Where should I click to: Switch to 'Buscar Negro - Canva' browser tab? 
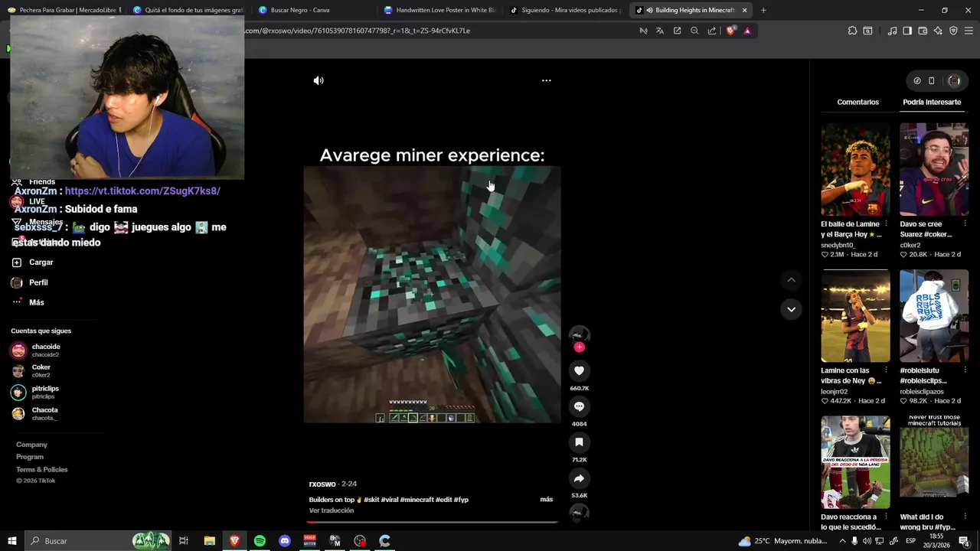pos(312,10)
